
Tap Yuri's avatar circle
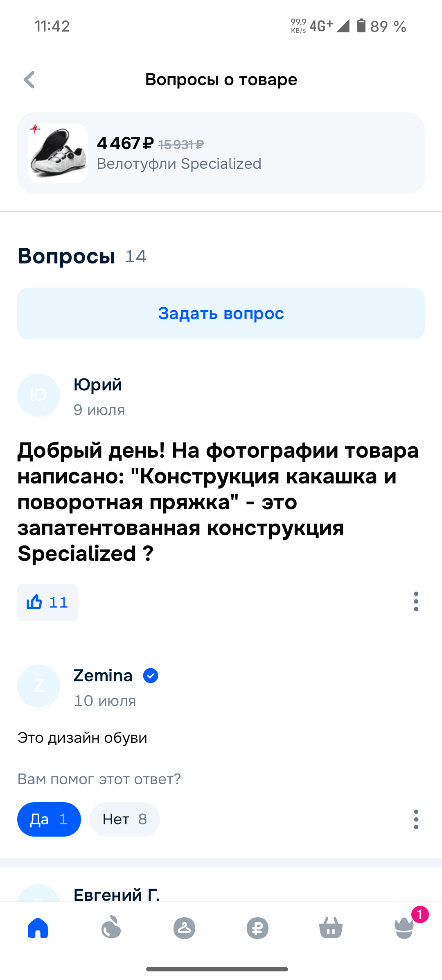pos(38,395)
